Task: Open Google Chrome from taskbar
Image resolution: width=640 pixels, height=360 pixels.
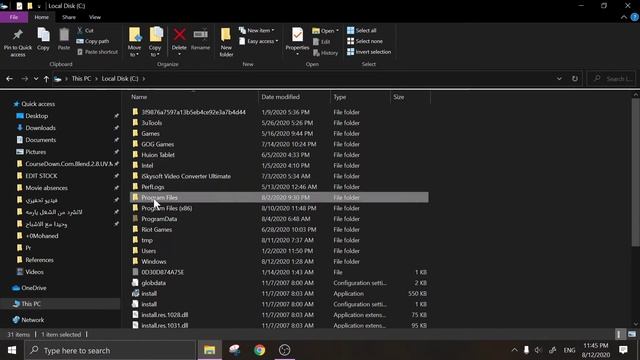Action: tap(259, 350)
